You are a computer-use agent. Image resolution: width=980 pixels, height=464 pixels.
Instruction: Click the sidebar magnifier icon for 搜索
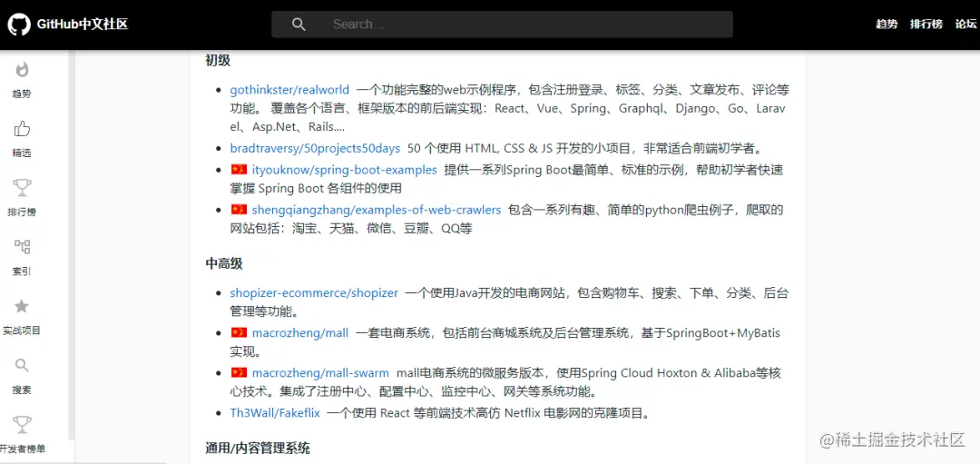[22, 365]
